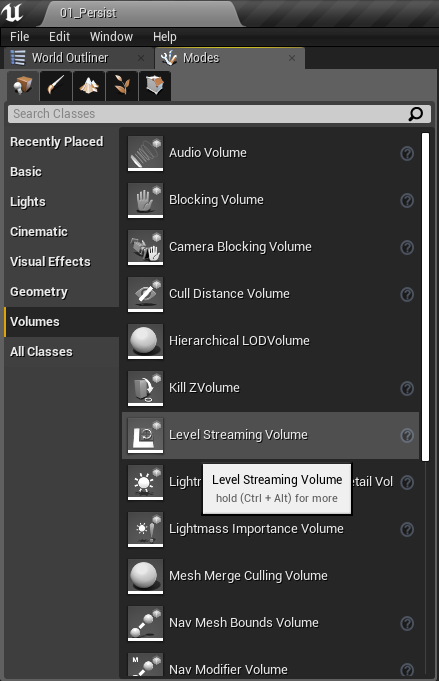Show the All Classes category
The image size is (439, 681).
click(41, 352)
